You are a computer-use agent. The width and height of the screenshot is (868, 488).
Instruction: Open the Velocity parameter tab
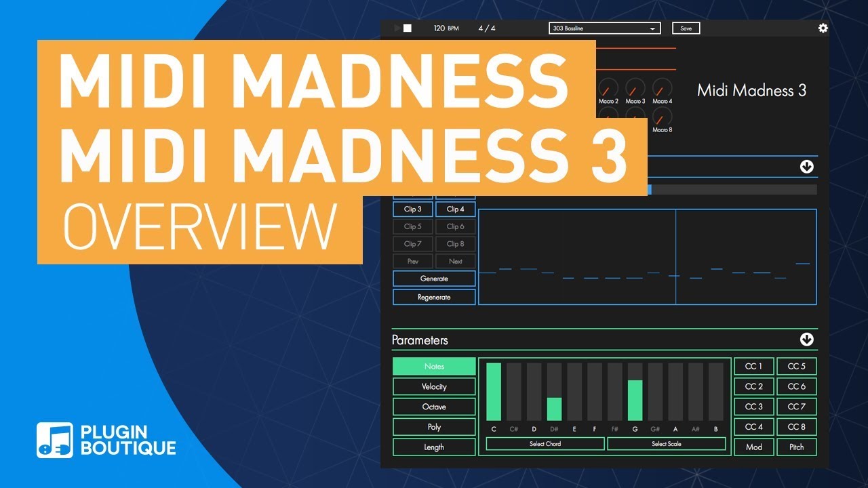pos(434,386)
